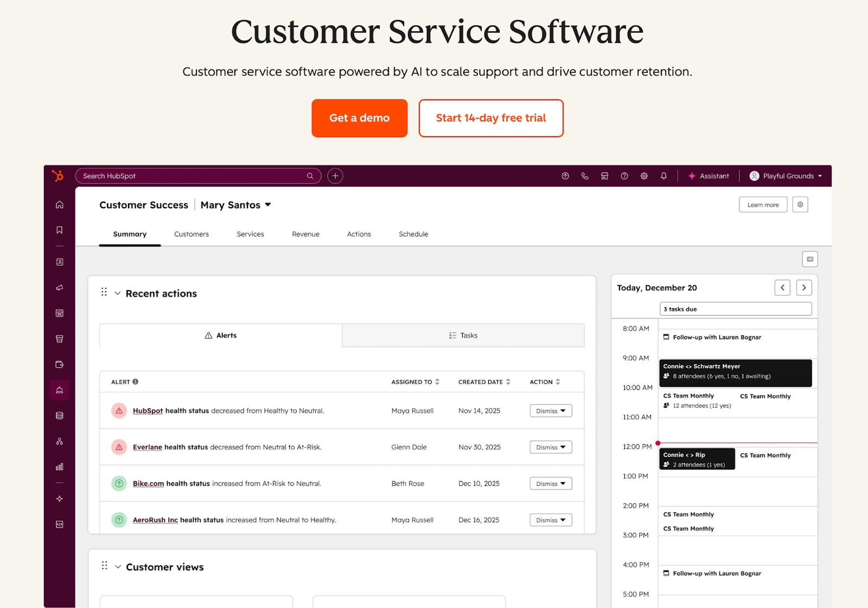This screenshot has height=608, width=868.
Task: Open the AI sparkle icon in the sidebar
Action: [60, 499]
